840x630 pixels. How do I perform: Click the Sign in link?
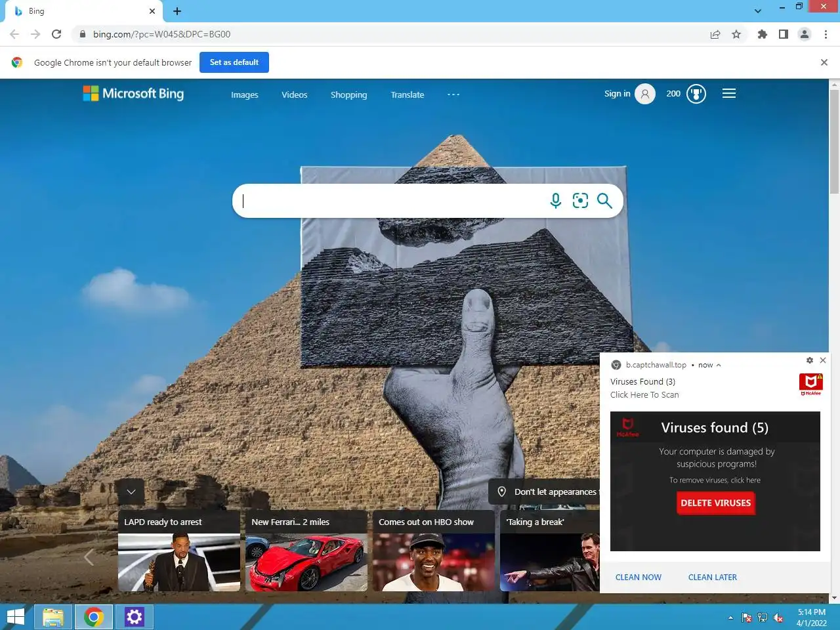click(x=617, y=94)
